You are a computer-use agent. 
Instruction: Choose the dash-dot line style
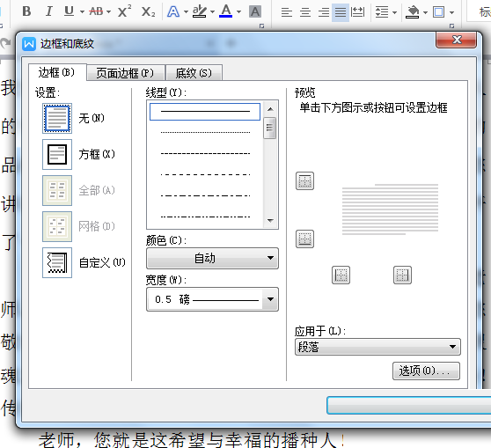[x=205, y=195]
